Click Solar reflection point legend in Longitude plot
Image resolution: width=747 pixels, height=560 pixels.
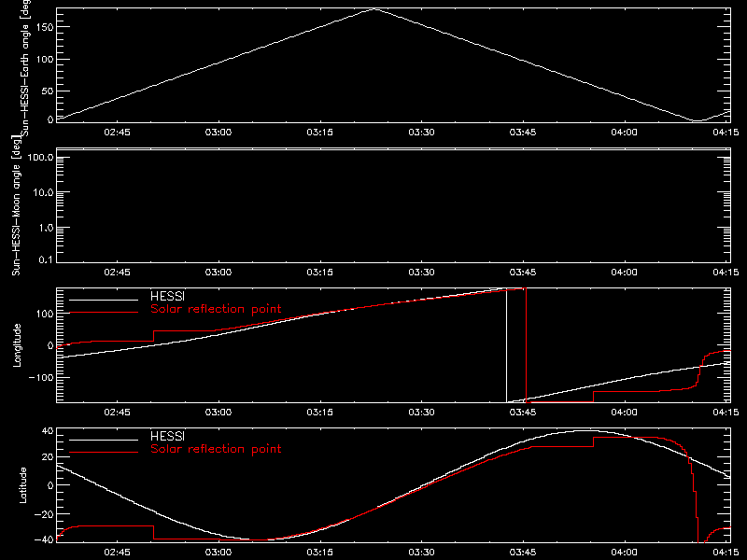point(217,309)
